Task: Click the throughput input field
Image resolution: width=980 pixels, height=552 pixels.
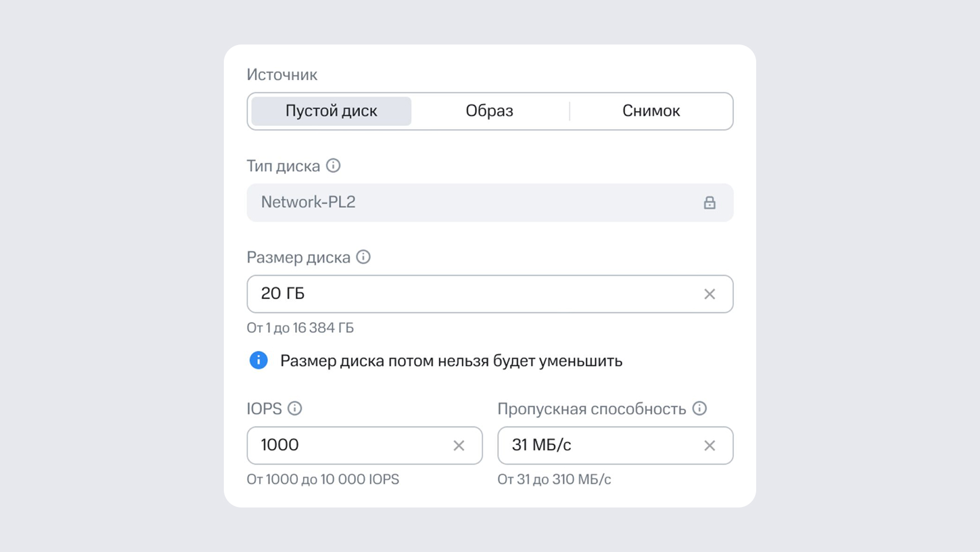Action: point(601,445)
